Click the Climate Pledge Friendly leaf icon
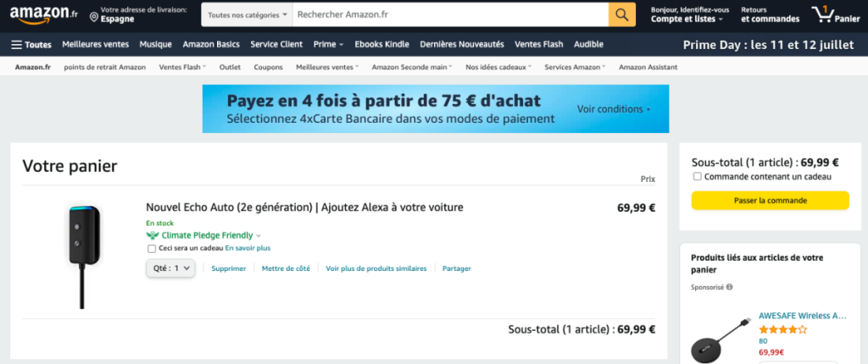This screenshot has width=868, height=364. pyautogui.click(x=153, y=235)
